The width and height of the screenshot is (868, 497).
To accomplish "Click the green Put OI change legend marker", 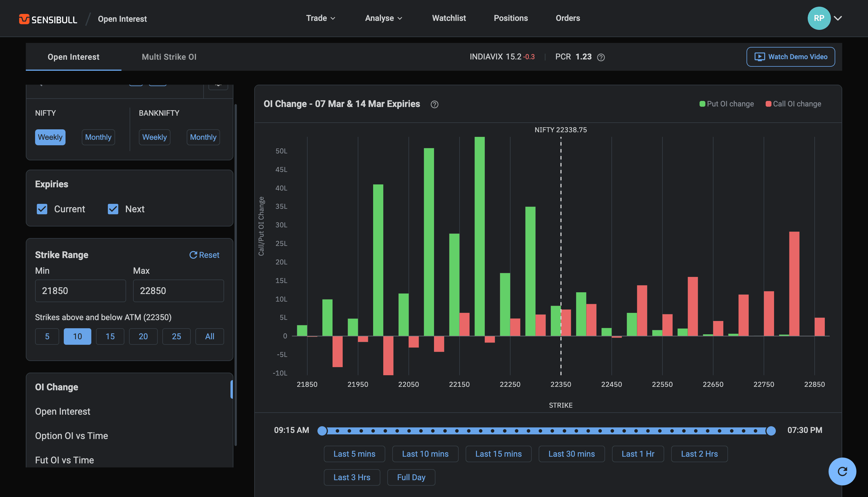I will (702, 104).
